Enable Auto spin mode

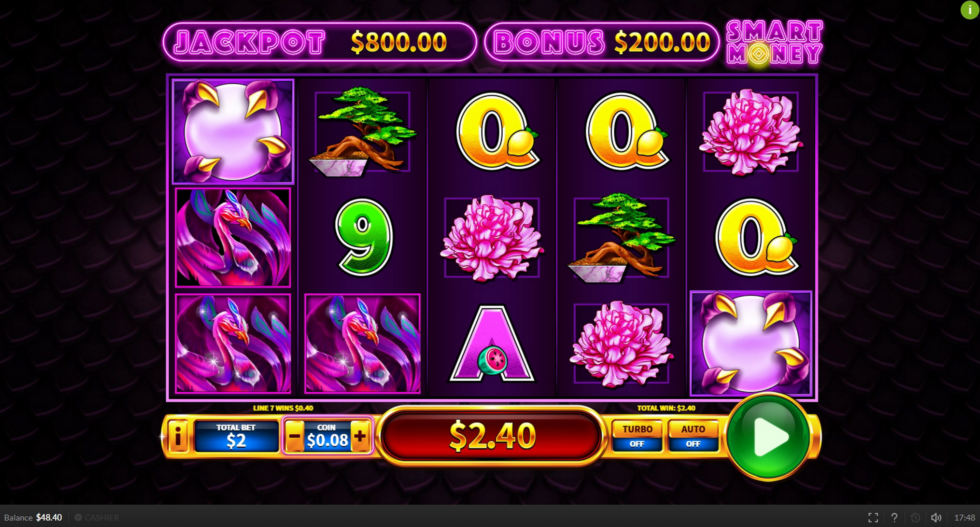click(693, 436)
